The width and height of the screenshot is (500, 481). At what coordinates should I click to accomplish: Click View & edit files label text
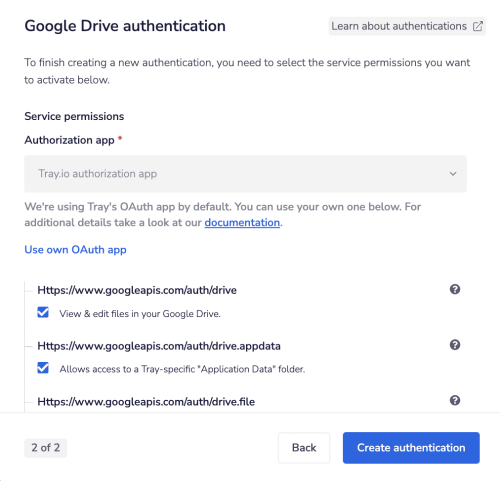tap(140, 314)
